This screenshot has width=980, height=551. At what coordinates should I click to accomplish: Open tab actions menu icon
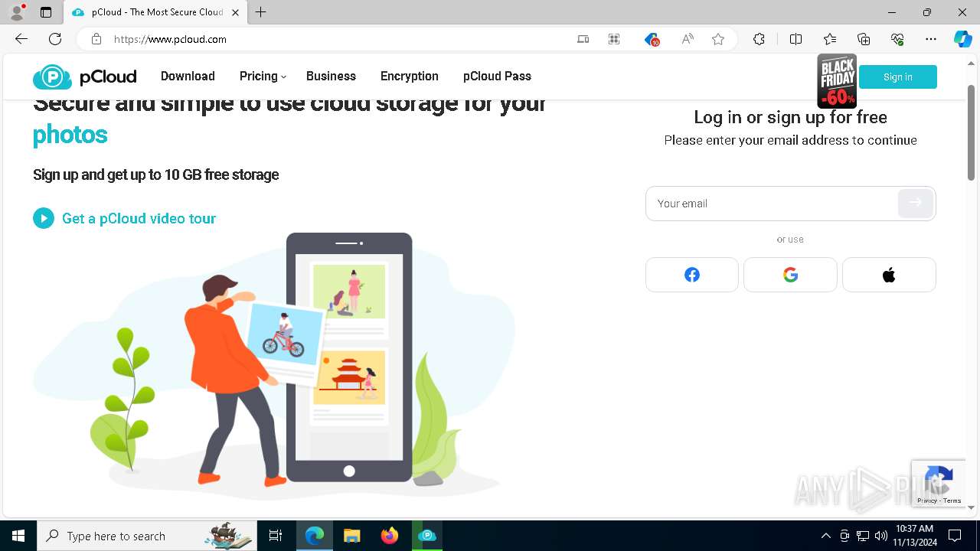click(x=46, y=12)
